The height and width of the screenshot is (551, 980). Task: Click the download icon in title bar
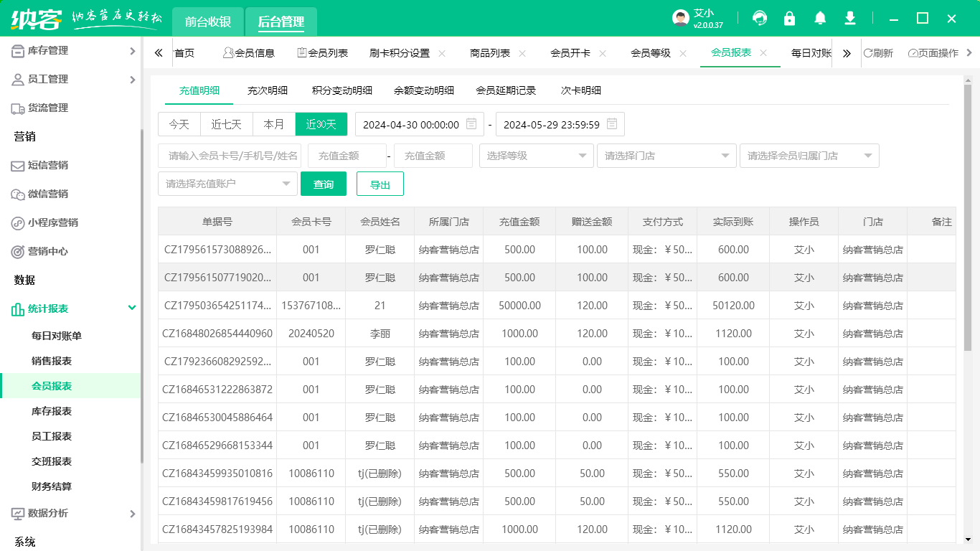point(850,19)
